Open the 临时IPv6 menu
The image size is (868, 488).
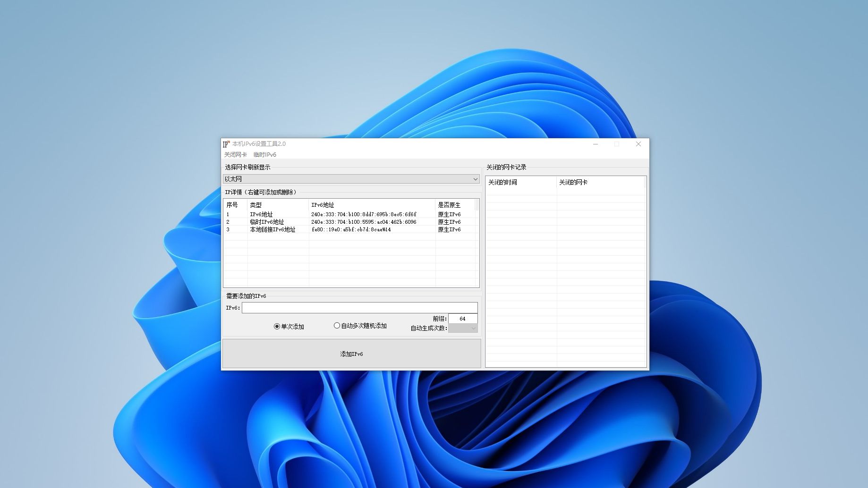(x=264, y=154)
